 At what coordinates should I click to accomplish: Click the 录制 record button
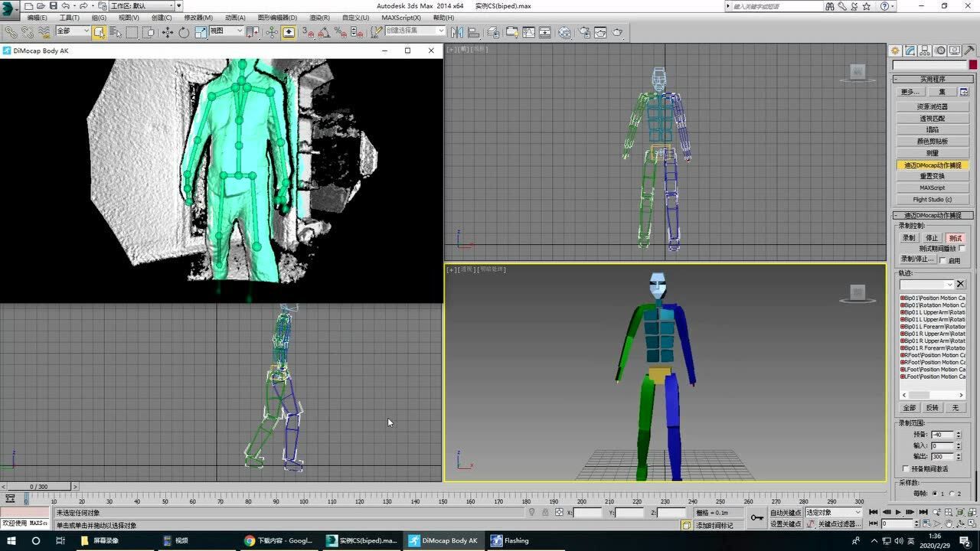point(909,238)
